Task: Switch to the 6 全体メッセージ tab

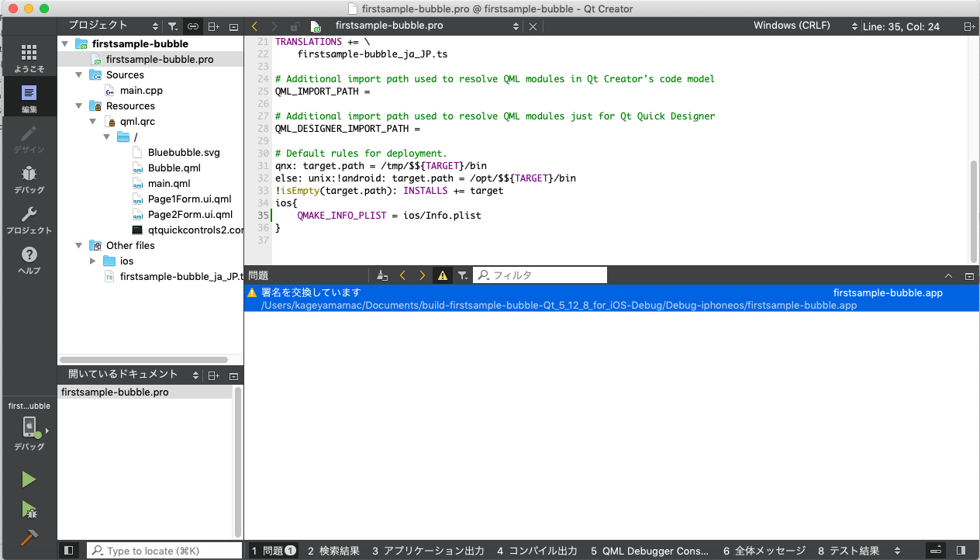Action: (765, 551)
